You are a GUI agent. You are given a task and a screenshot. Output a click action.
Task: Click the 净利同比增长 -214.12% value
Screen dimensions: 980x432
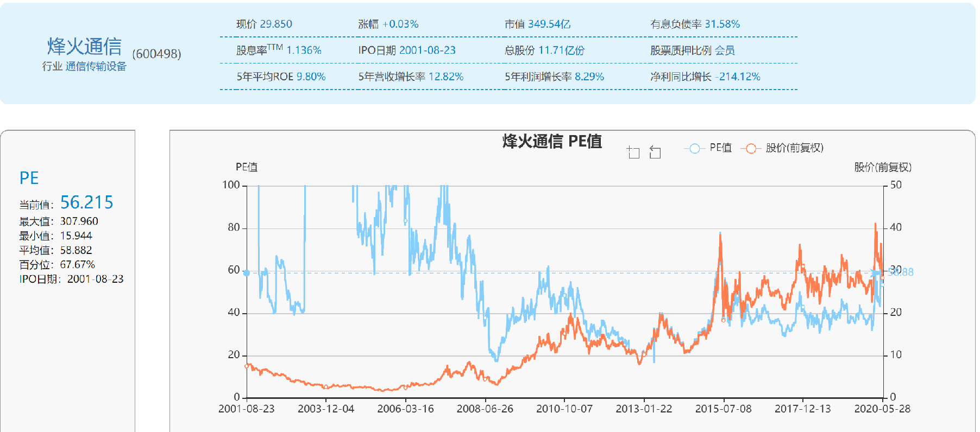[738, 77]
